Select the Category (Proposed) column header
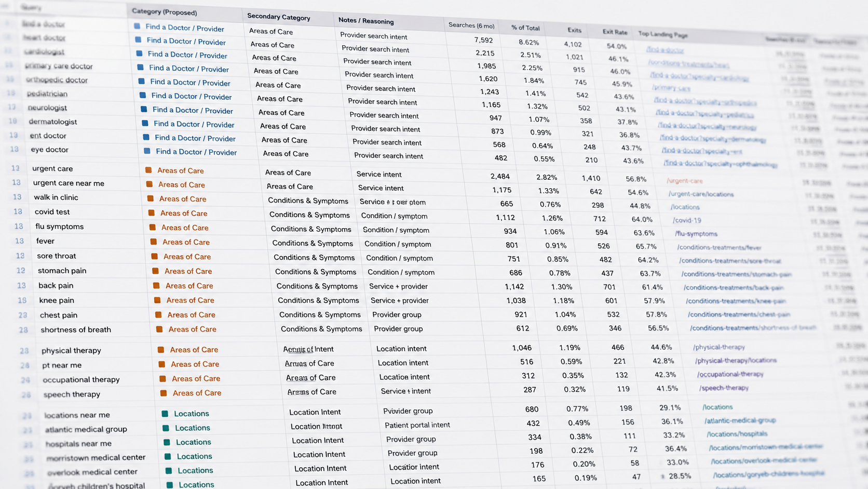The width and height of the screenshot is (868, 489). click(164, 11)
